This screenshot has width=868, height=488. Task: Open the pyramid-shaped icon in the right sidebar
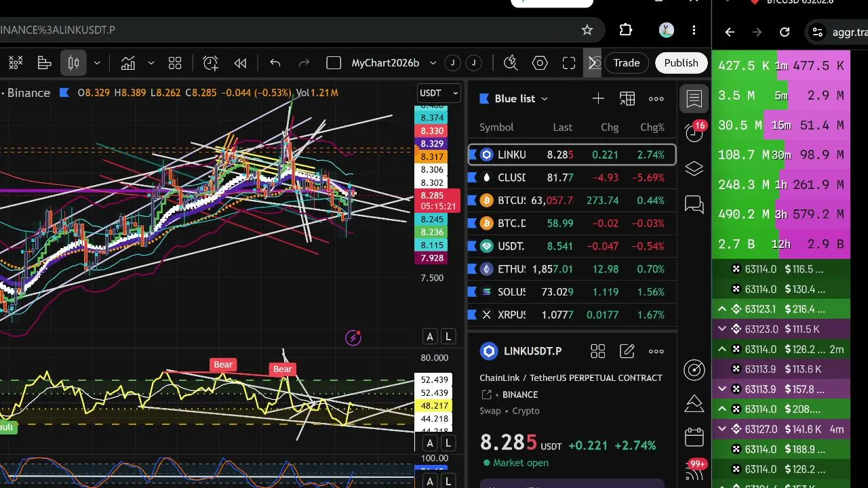(x=694, y=403)
